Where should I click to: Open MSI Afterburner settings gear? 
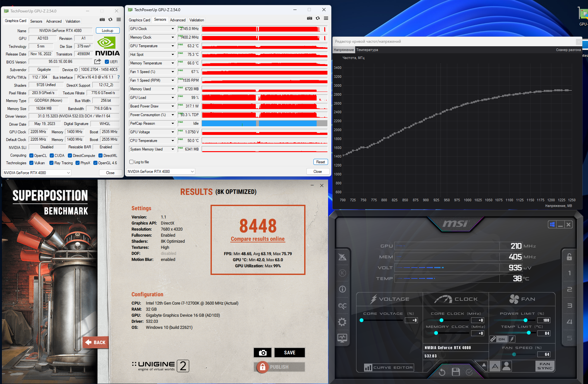click(x=342, y=322)
